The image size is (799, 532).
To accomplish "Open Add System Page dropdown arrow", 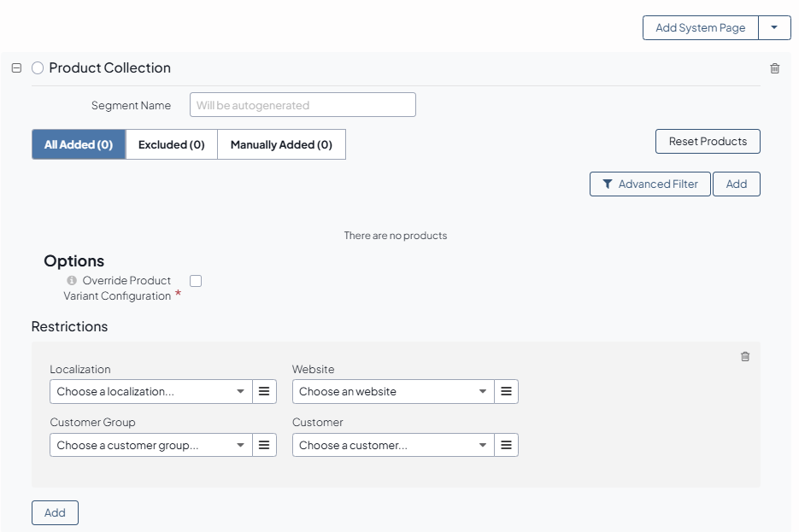I will (x=774, y=27).
